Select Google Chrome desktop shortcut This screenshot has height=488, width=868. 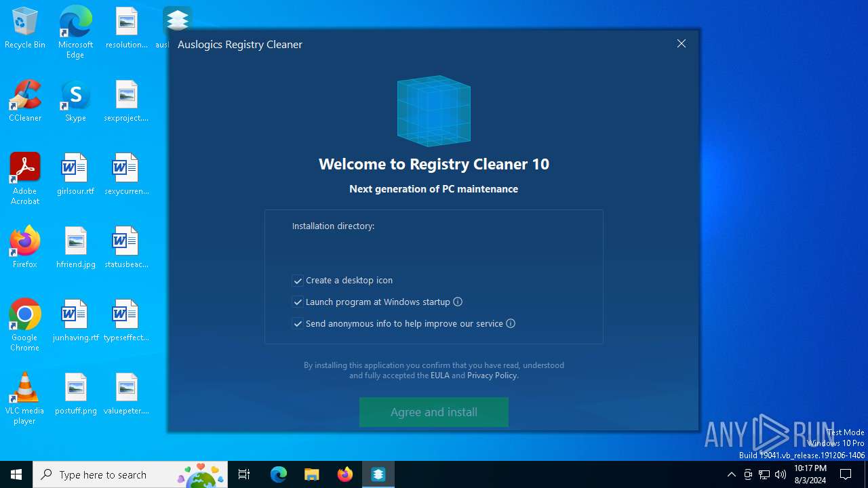click(x=25, y=325)
